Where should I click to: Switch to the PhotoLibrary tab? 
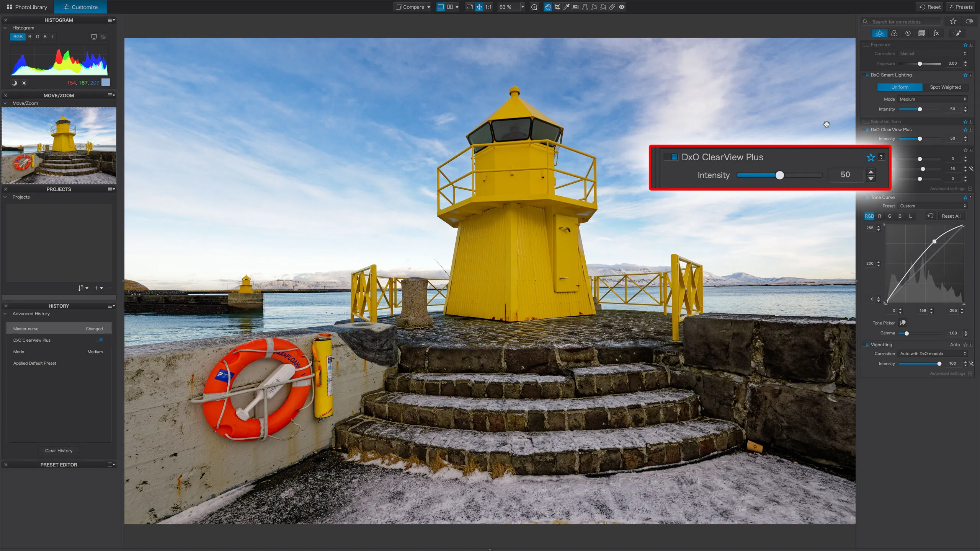(x=27, y=7)
